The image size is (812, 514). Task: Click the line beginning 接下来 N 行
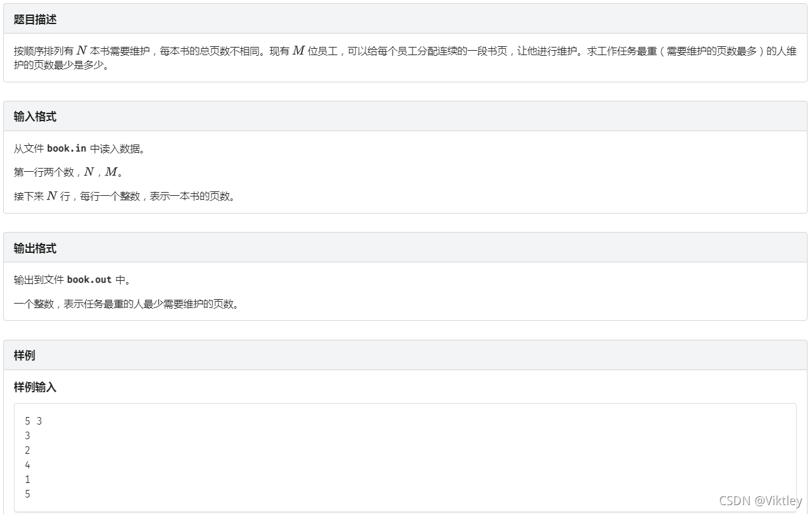[125, 196]
